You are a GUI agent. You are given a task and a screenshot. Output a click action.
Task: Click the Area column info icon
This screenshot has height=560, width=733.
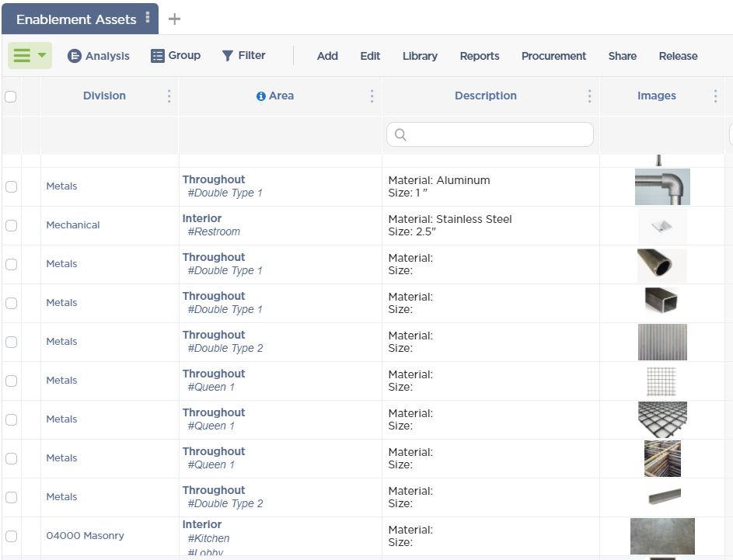click(x=261, y=96)
